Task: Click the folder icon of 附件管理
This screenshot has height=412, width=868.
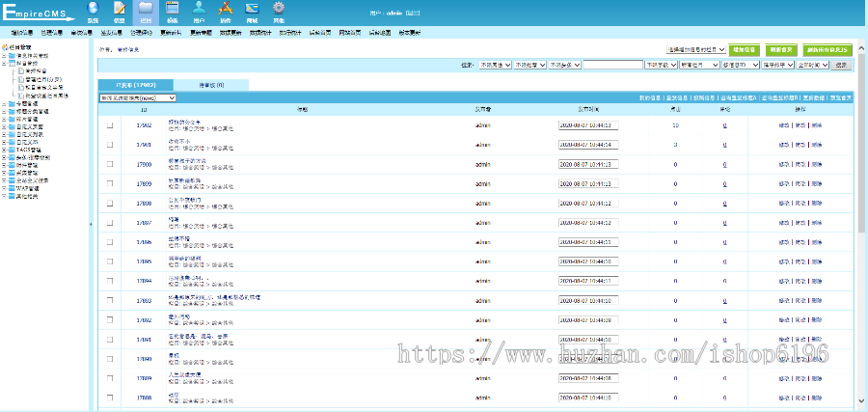Action: pyautogui.click(x=12, y=165)
